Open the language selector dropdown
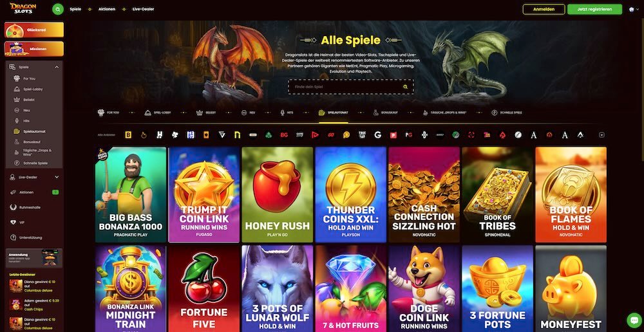The height and width of the screenshot is (332, 644). (633, 9)
